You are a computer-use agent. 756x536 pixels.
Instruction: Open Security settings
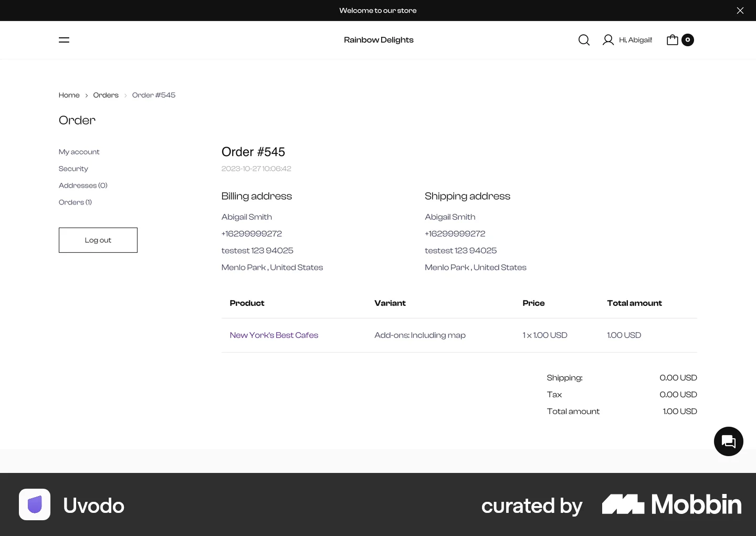(73, 169)
